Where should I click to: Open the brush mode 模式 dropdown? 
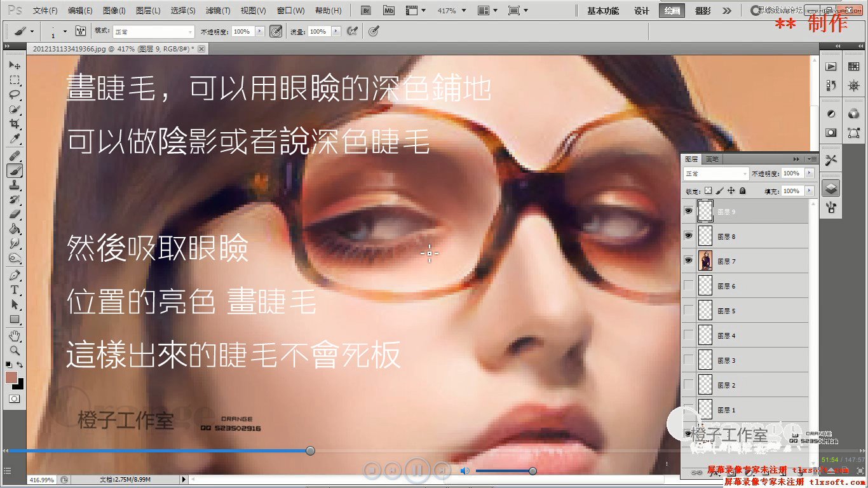point(153,32)
